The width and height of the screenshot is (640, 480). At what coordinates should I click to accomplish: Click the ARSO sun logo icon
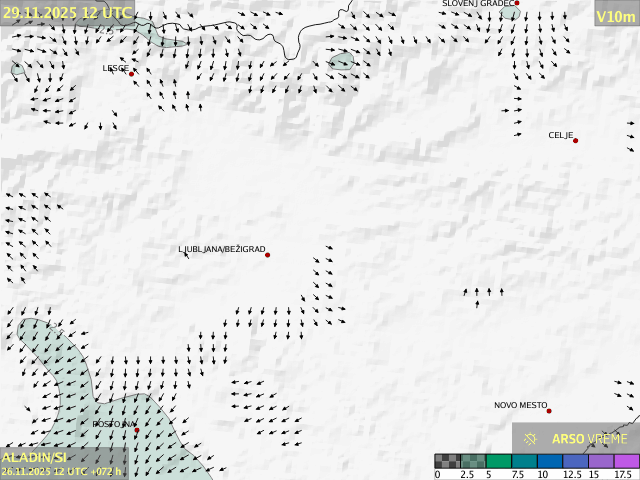pos(531,438)
